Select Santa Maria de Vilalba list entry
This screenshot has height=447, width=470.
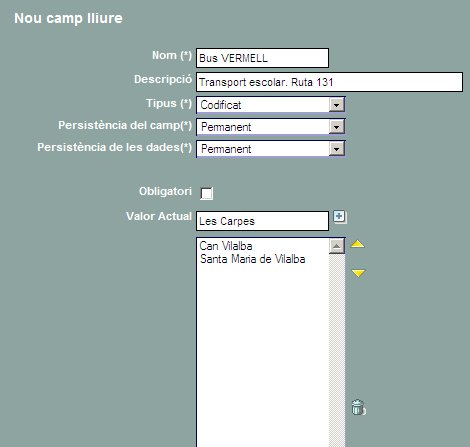[x=252, y=259]
